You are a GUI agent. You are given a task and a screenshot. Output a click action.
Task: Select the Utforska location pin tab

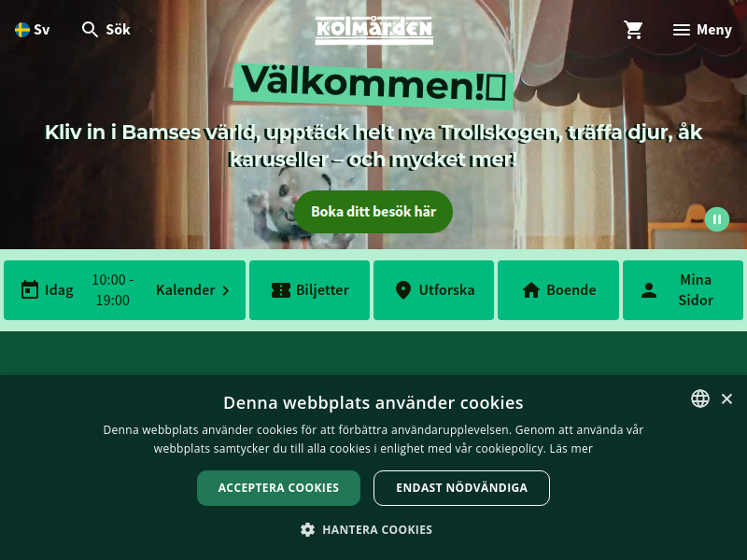pos(433,290)
